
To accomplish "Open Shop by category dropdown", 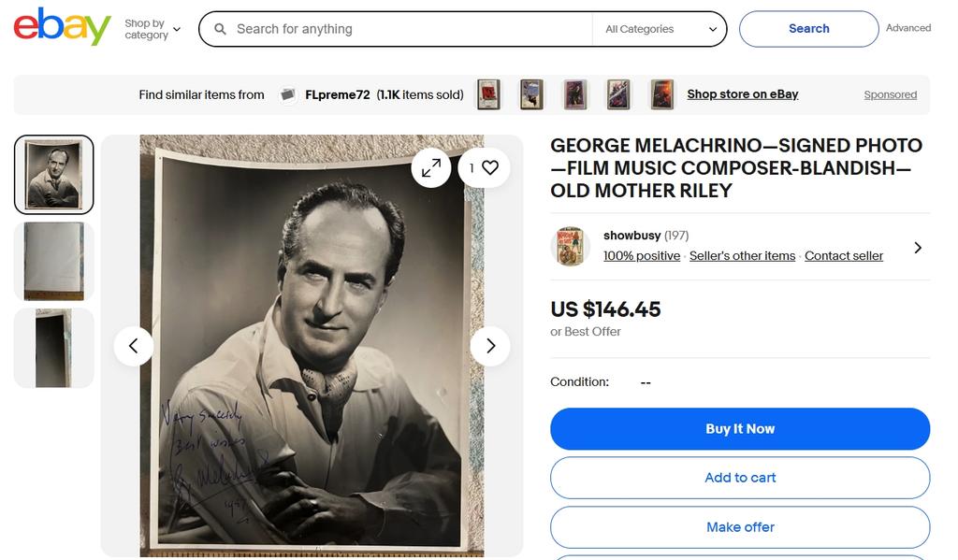I will click(x=152, y=29).
